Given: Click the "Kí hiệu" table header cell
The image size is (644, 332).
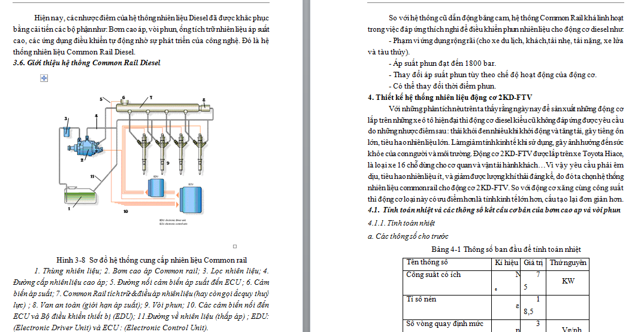Looking at the screenshot, I should tap(506, 263).
